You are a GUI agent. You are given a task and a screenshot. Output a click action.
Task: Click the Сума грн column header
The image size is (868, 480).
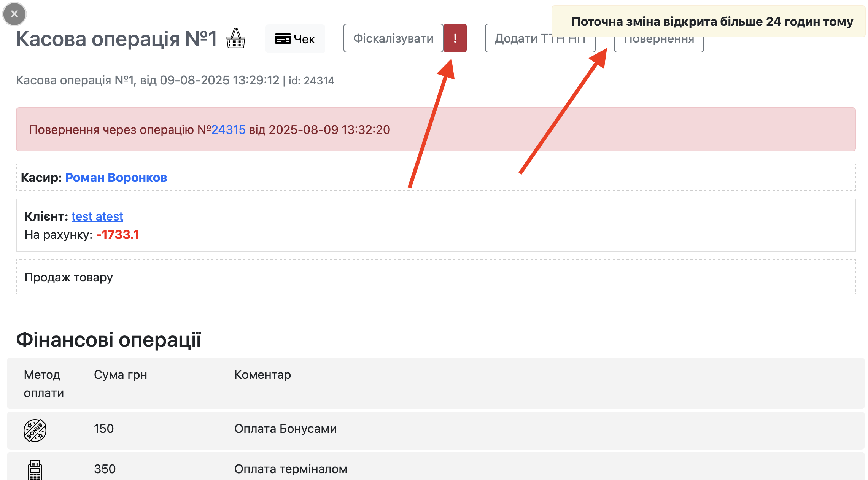(120, 375)
